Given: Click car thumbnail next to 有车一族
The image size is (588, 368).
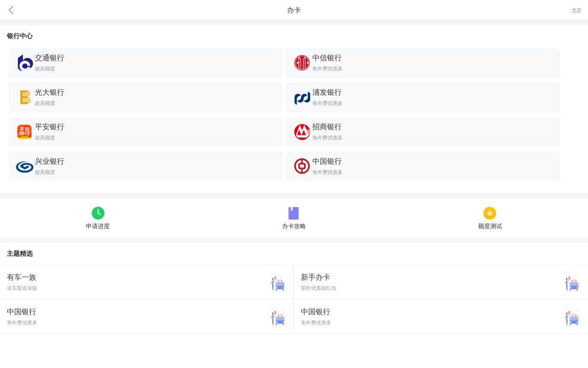Looking at the screenshot, I should point(277,282).
